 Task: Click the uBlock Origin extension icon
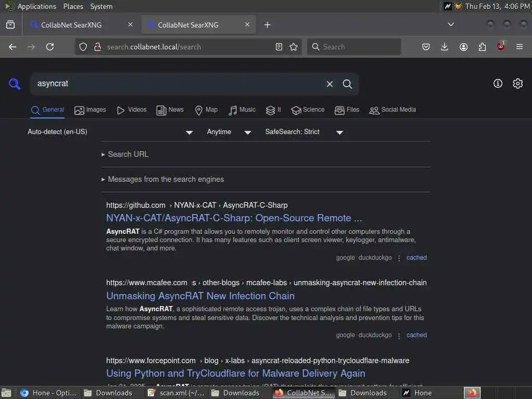[501, 46]
